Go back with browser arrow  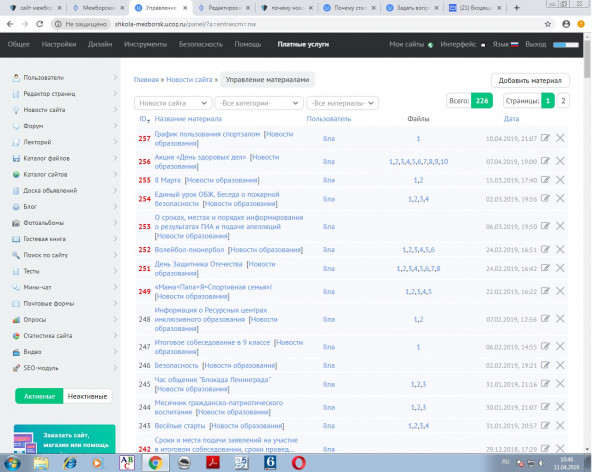click(x=10, y=24)
